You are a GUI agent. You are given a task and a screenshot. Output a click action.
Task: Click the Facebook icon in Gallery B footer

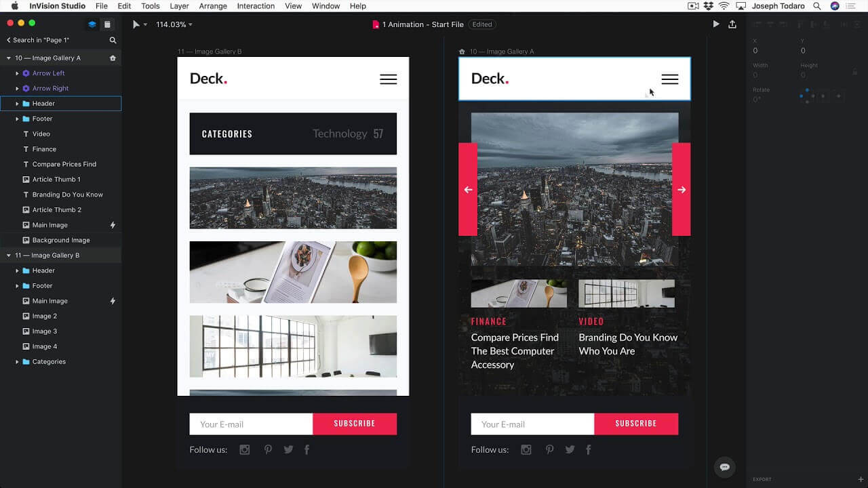(307, 449)
